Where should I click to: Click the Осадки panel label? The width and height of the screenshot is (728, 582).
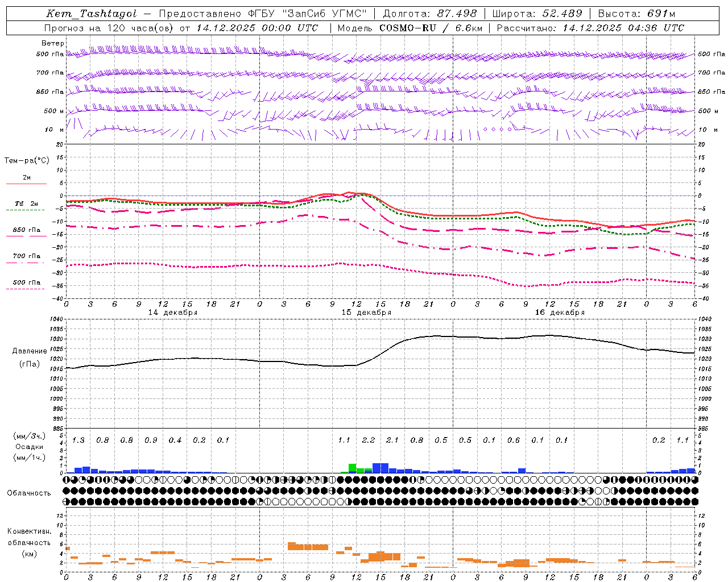(x=30, y=447)
